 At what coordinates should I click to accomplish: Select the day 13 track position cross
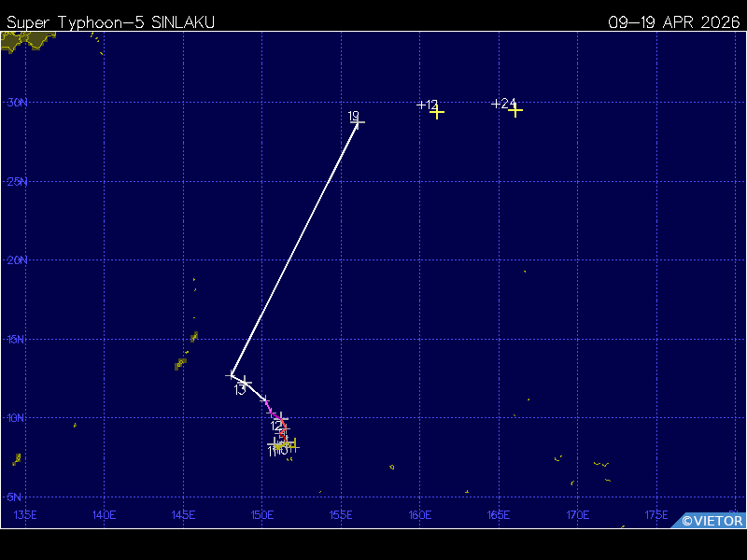point(245,383)
